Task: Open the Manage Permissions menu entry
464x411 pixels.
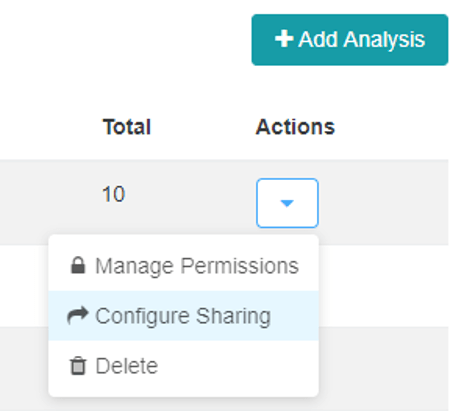Action: (x=184, y=266)
